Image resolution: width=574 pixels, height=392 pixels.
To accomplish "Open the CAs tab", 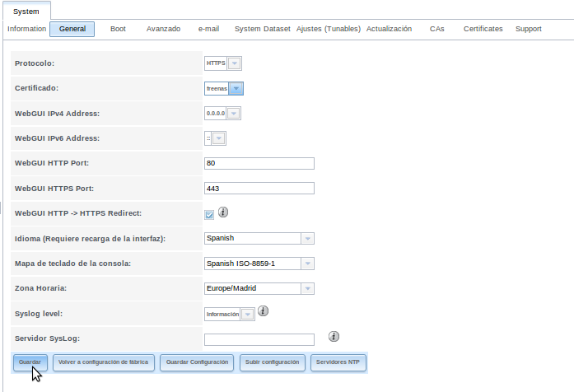I will 436,29.
